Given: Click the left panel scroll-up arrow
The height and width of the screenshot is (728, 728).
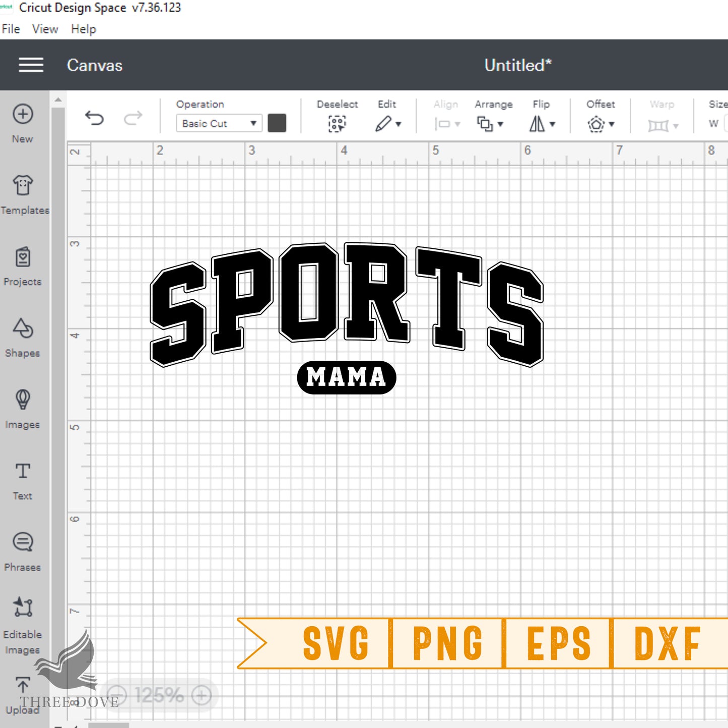Looking at the screenshot, I should [x=58, y=100].
